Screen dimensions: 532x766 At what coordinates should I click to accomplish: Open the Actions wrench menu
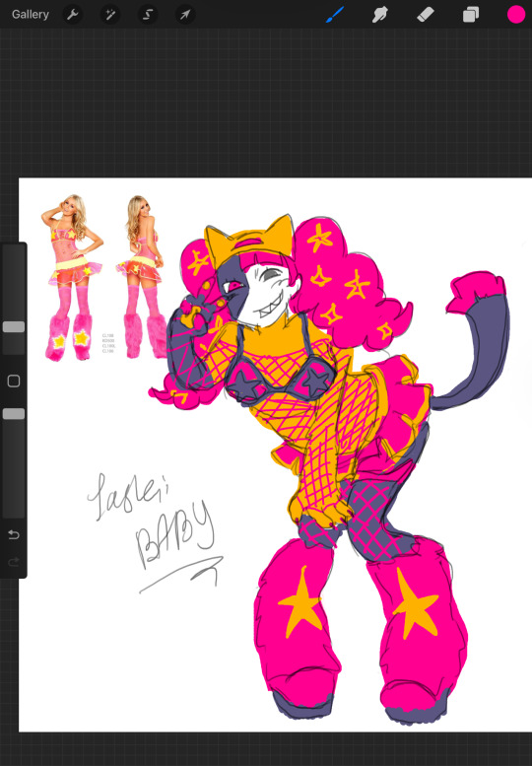pos(73,15)
